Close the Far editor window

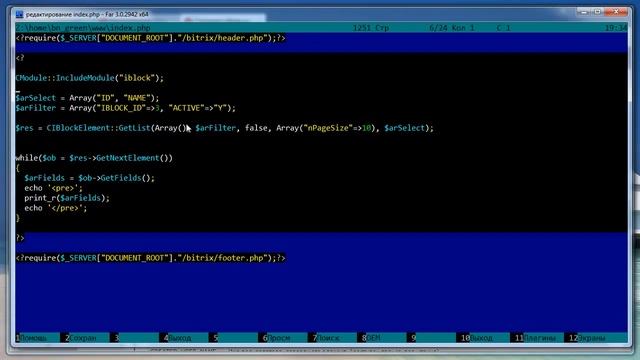[x=616, y=12]
